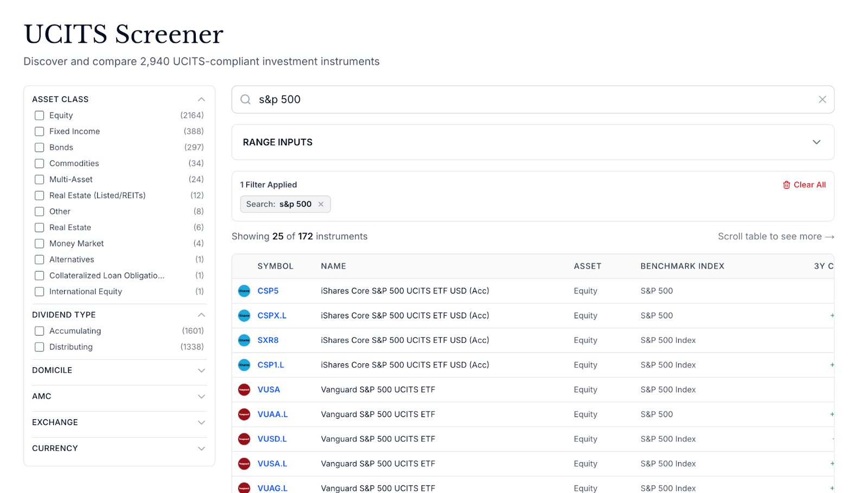Check the Fixed Income checkbox
868x493 pixels.
[39, 131]
